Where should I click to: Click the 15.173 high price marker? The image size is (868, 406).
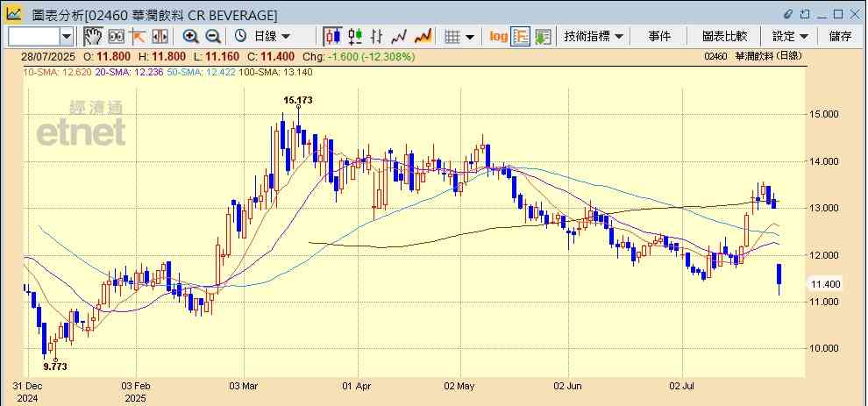pyautogui.click(x=298, y=100)
